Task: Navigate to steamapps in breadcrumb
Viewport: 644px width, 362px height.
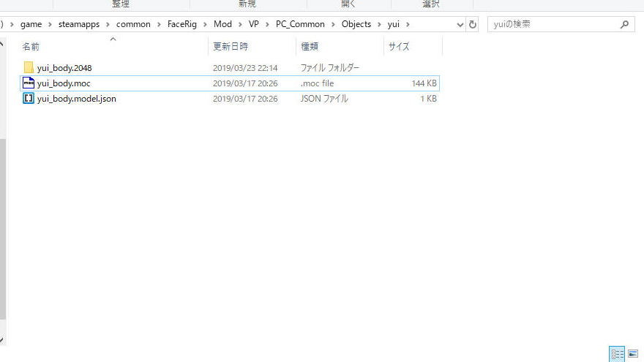Action: (79, 24)
